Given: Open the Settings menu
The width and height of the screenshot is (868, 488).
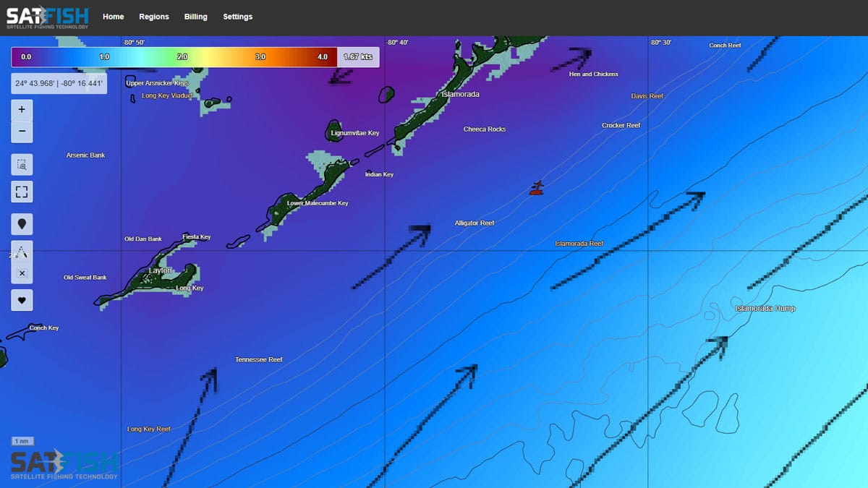Looking at the screenshot, I should [237, 17].
